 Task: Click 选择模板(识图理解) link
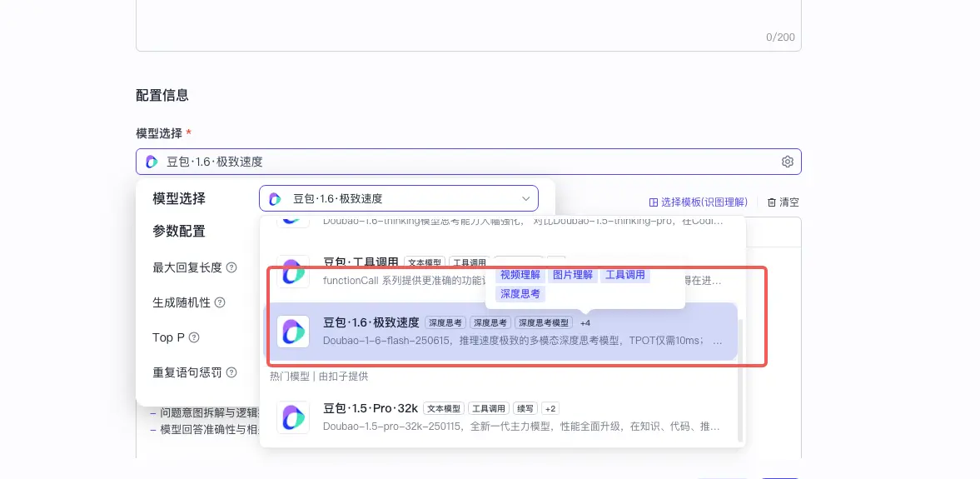point(704,202)
